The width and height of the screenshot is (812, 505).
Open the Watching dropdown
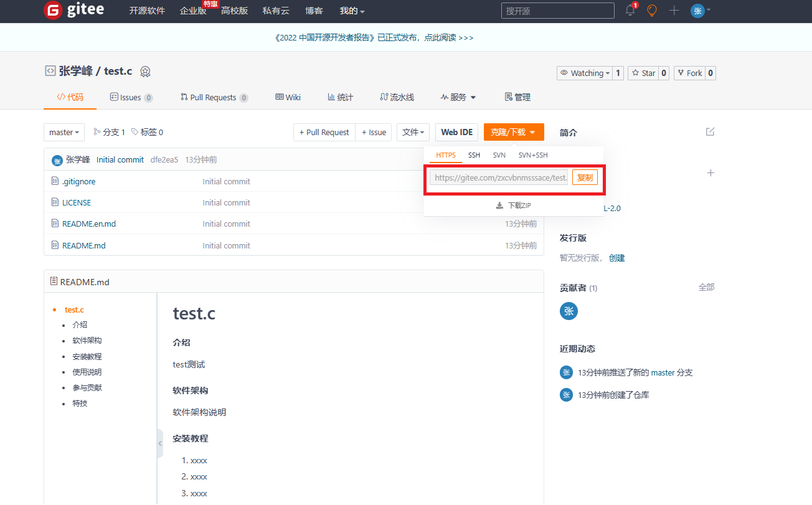pyautogui.click(x=585, y=73)
